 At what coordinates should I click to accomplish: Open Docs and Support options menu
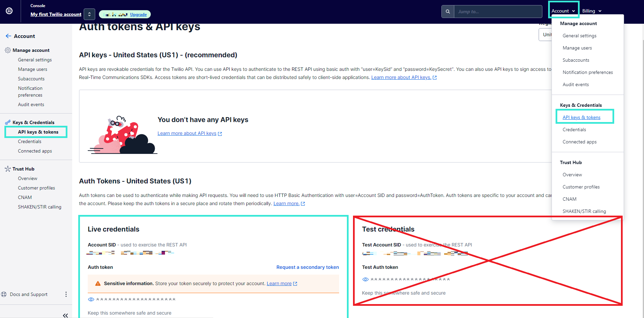click(66, 294)
